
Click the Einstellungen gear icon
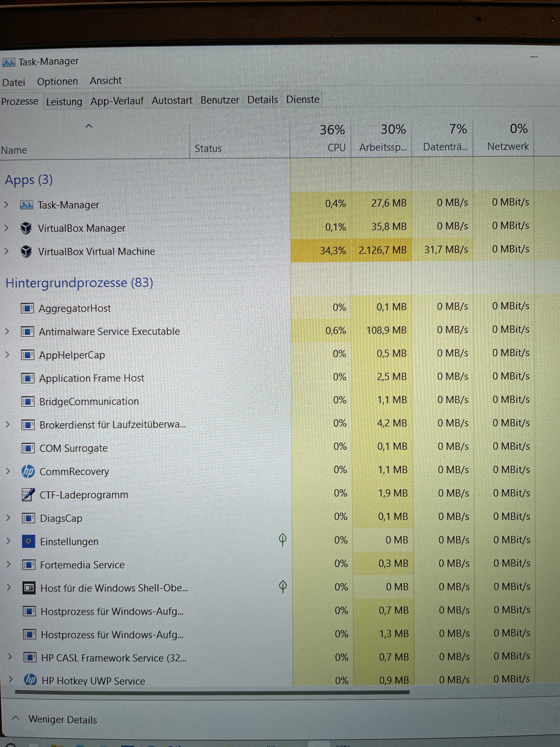pos(28,541)
